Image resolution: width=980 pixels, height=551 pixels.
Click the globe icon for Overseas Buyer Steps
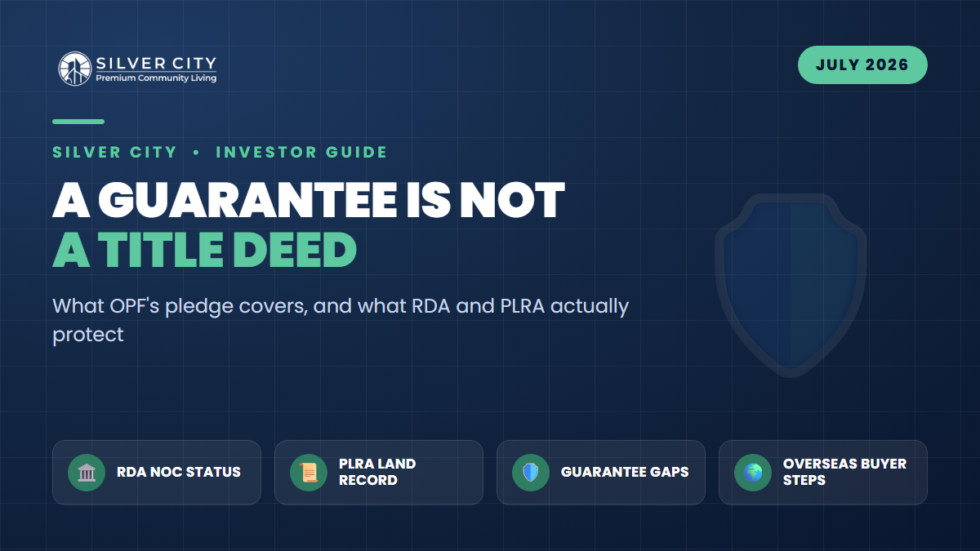point(753,473)
